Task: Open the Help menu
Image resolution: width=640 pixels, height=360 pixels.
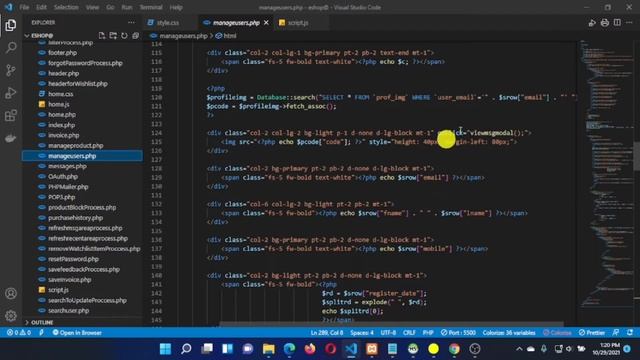Action: pyautogui.click(x=176, y=7)
